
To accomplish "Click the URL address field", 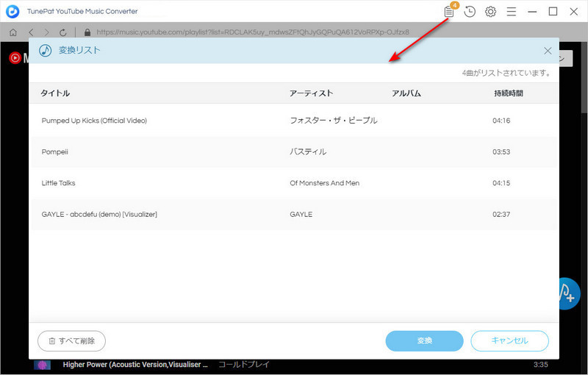I will pos(253,32).
